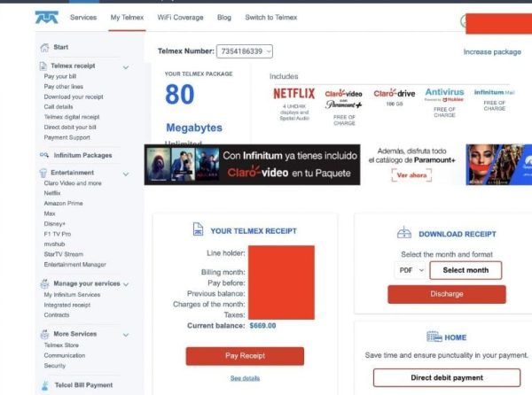The height and width of the screenshot is (395, 532).
Task: Click the Ver ahora Paramount+ button
Action: pyautogui.click(x=411, y=175)
